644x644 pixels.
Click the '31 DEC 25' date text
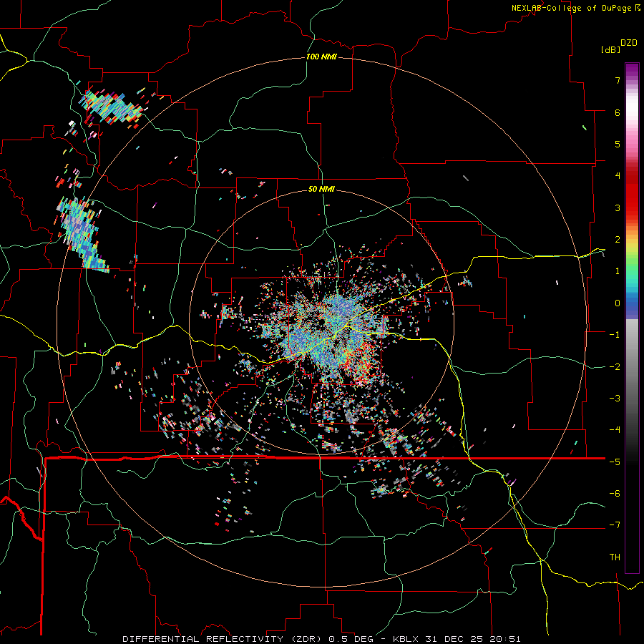454,639
